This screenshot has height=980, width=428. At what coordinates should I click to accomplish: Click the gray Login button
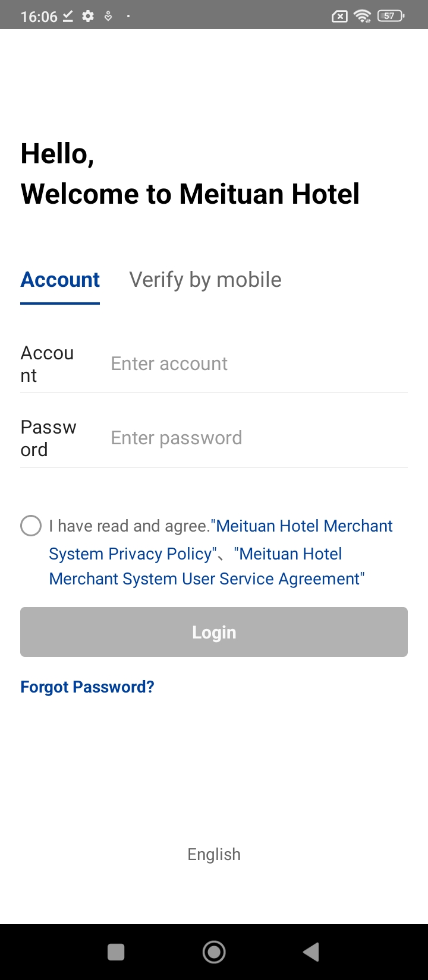(x=214, y=632)
